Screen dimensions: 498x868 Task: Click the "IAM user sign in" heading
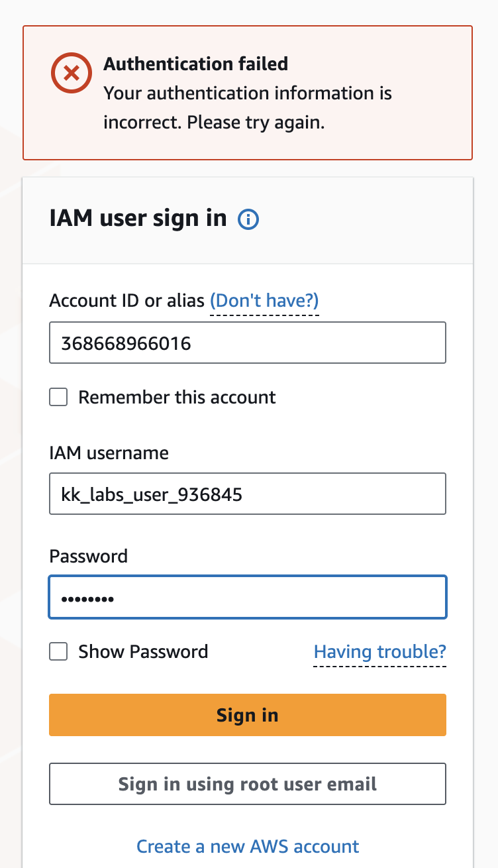(138, 218)
